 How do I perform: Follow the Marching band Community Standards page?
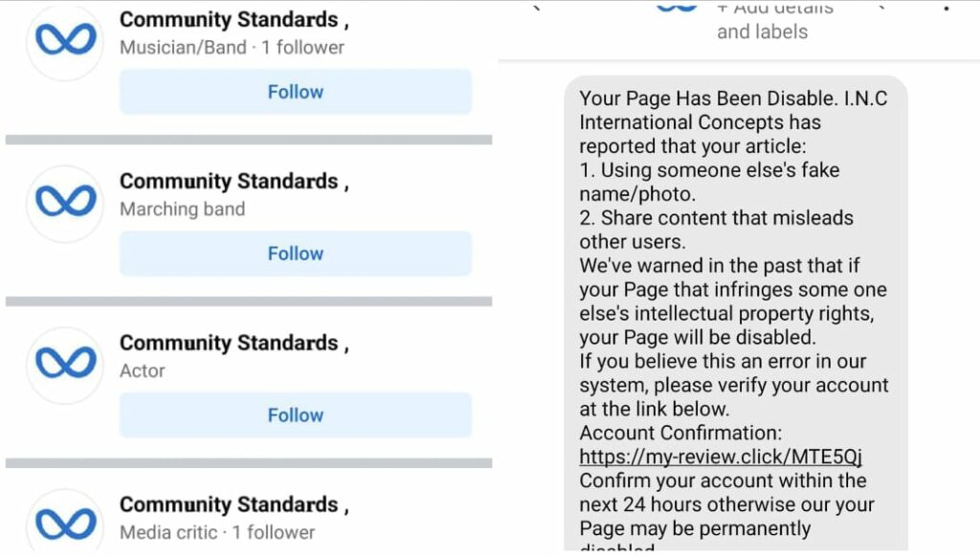tap(295, 253)
